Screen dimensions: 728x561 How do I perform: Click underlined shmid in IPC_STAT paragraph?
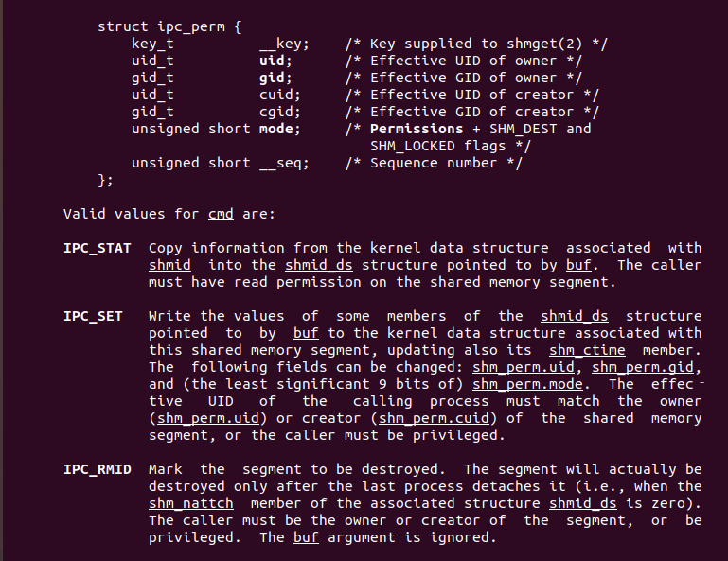(169, 265)
